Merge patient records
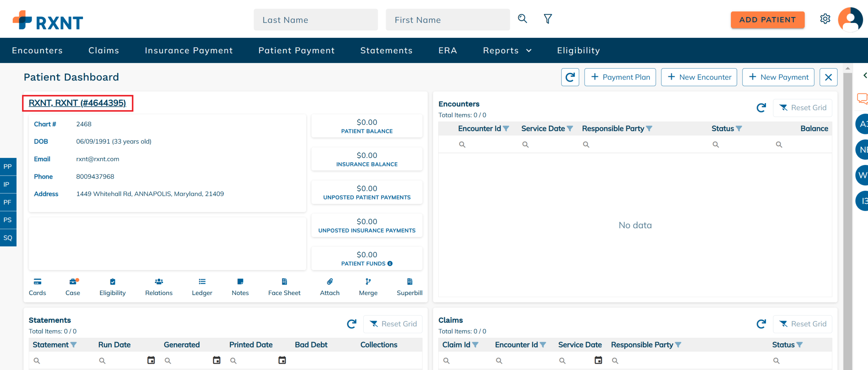Viewport: 868px width, 370px height. [x=368, y=287]
